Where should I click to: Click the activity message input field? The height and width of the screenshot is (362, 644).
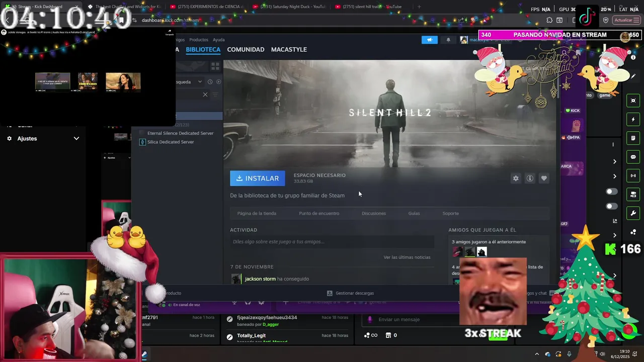pos(332,242)
